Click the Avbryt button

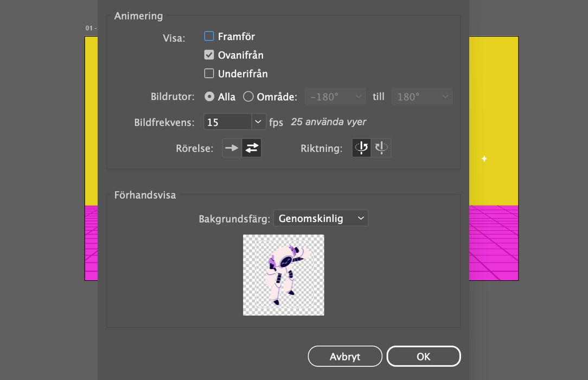[345, 356]
